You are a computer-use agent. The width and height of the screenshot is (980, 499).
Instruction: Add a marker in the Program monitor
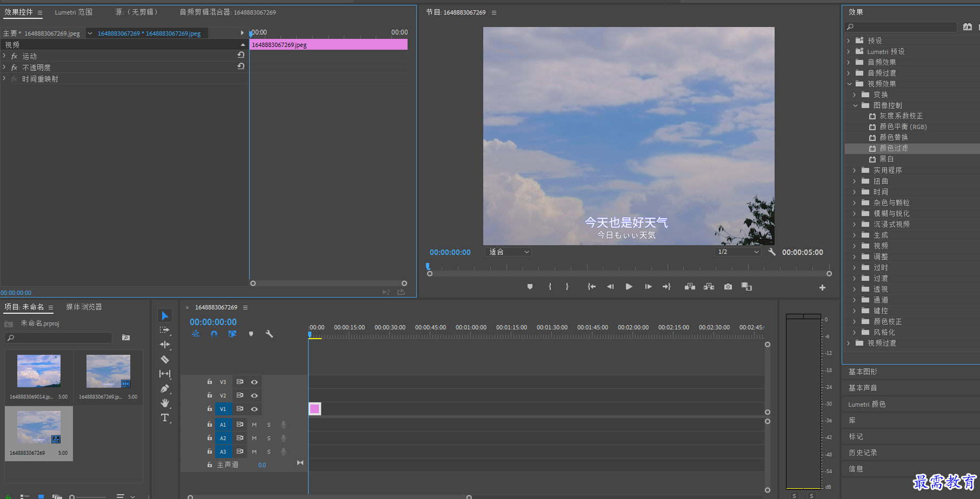pyautogui.click(x=530, y=287)
